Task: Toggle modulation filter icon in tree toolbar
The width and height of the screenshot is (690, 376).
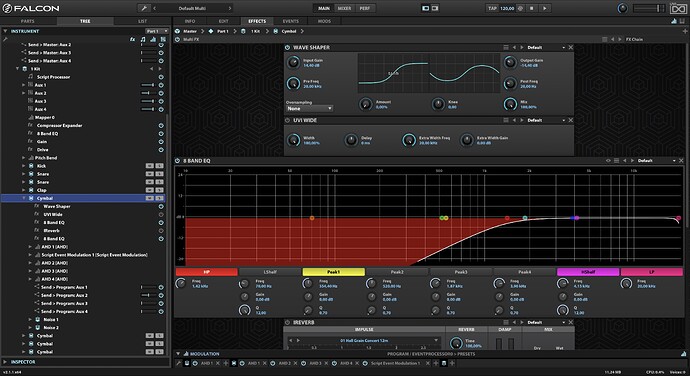Action: pos(153,39)
